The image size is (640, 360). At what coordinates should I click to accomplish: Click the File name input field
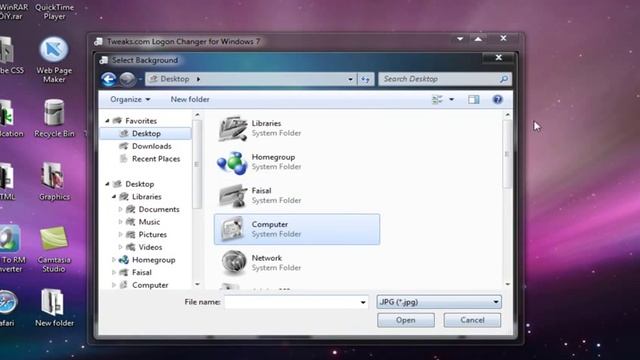[x=296, y=302]
